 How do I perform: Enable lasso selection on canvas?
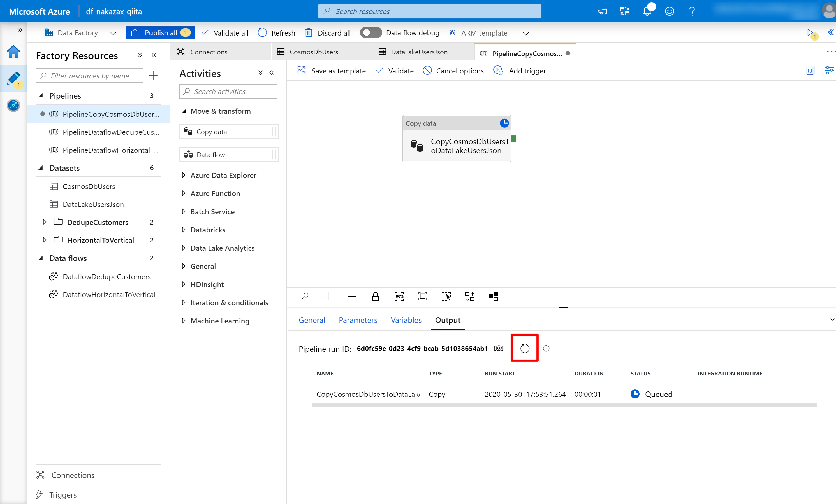(446, 297)
